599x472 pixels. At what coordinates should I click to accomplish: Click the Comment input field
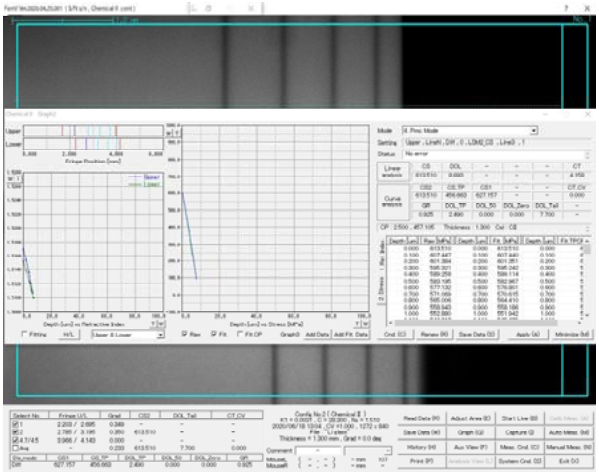[317, 451]
